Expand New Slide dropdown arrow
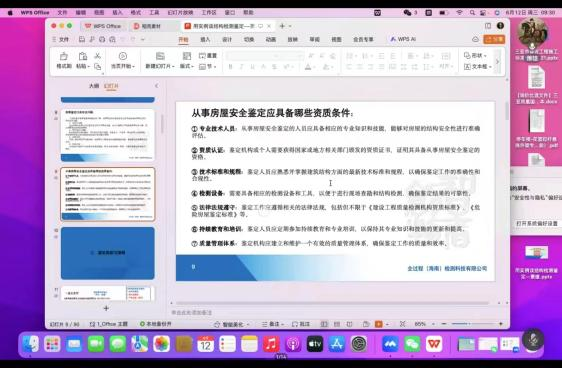 click(x=173, y=67)
